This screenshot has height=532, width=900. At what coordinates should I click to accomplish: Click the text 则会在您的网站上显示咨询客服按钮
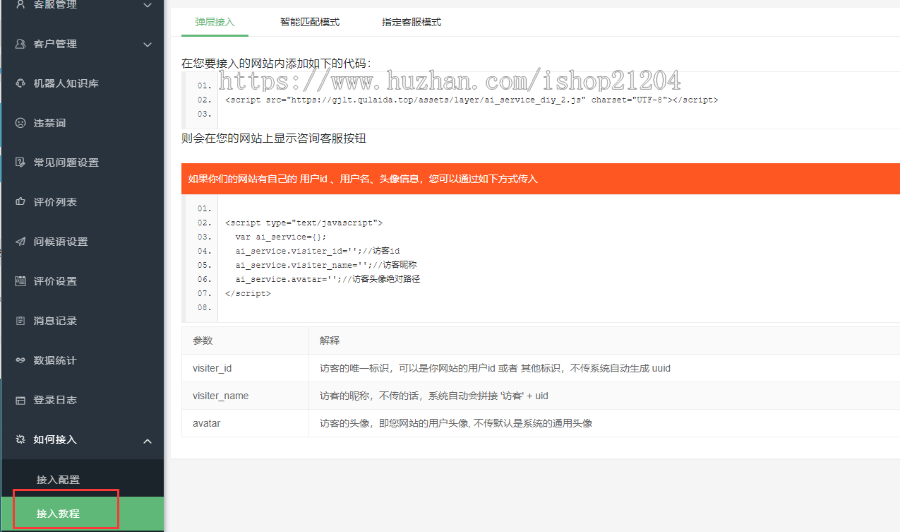click(x=274, y=138)
